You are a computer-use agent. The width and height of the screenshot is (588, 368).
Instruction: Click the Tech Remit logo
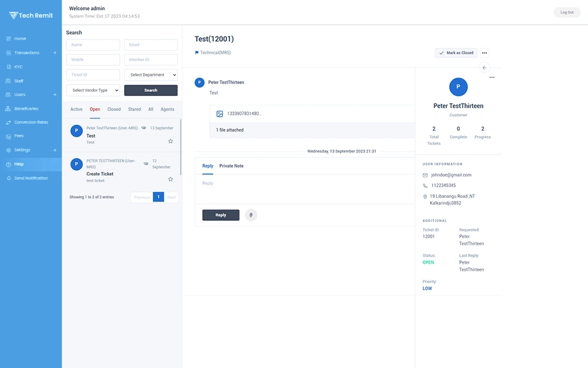click(31, 15)
